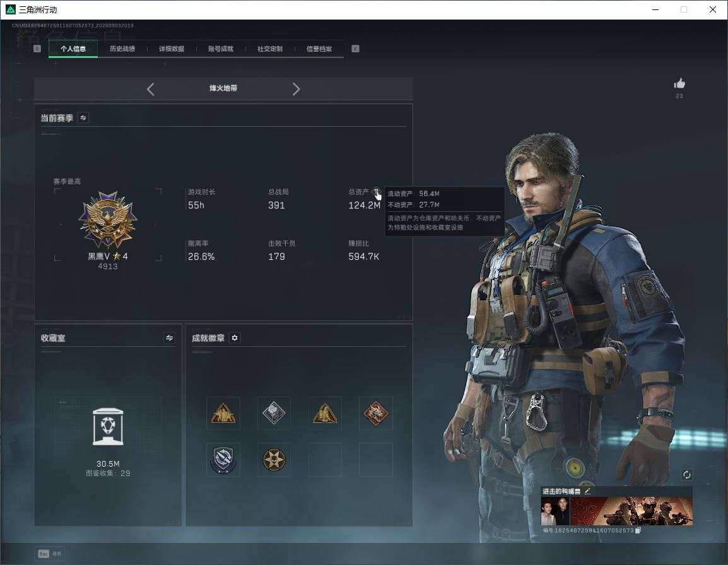Go to next game mode with the right arrow
Image resolution: width=728 pixels, height=565 pixels.
pyautogui.click(x=296, y=89)
